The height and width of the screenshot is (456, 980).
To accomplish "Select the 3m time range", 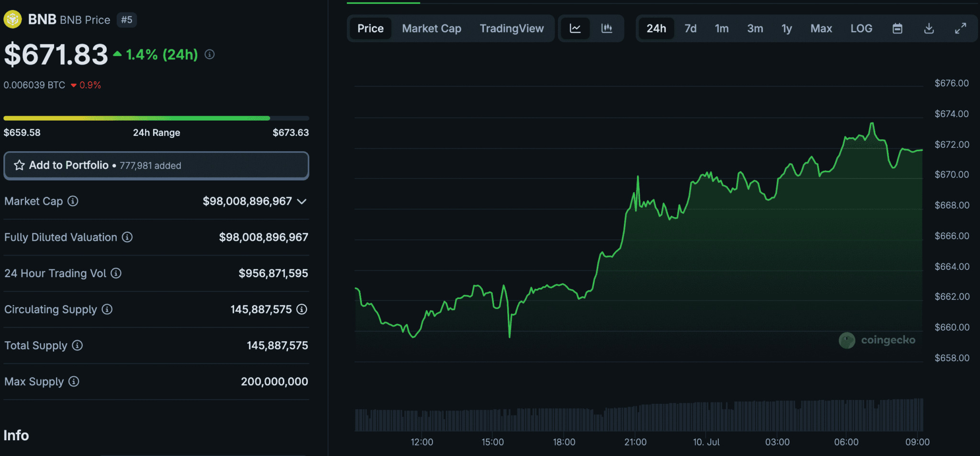I will [755, 28].
